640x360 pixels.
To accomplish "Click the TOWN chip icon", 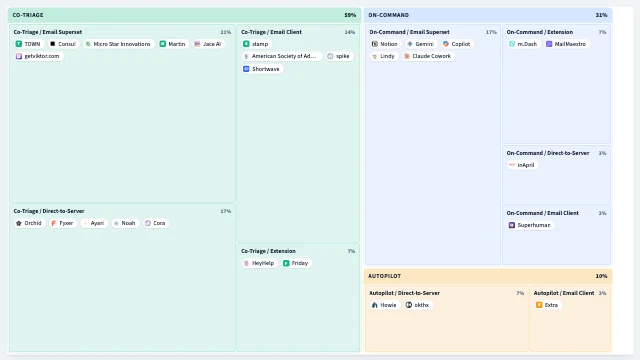I will click(19, 44).
